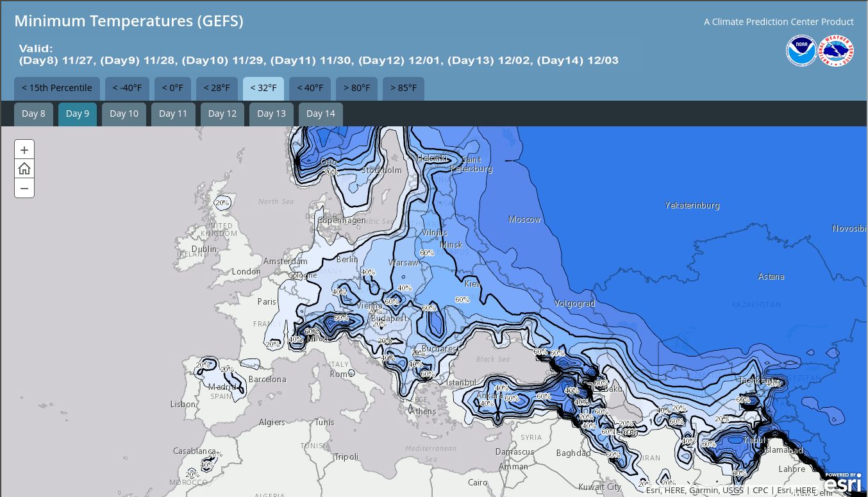Zoom in on the map with plus button
868x497 pixels.
pos(24,150)
